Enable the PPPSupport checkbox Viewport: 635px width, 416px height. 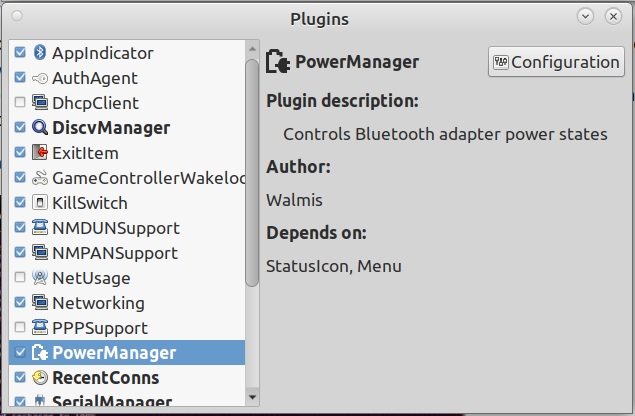pos(20,327)
